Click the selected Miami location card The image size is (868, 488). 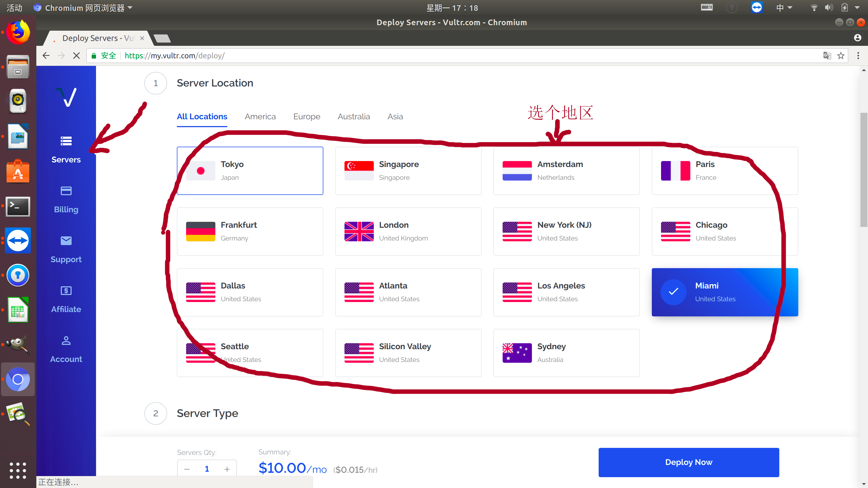click(725, 292)
